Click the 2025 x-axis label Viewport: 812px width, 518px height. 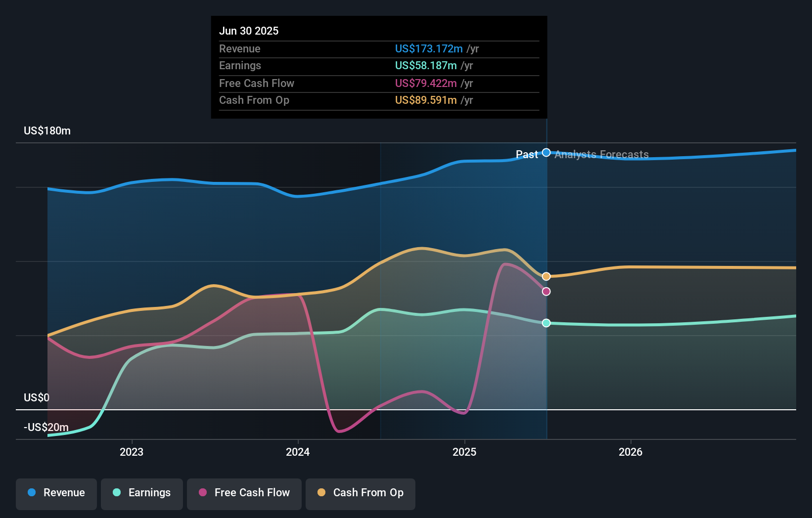point(464,452)
